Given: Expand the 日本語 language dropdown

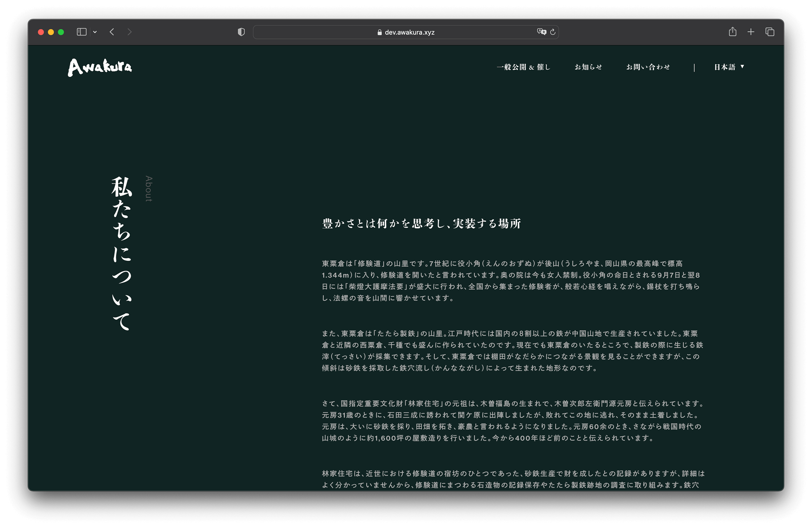Looking at the screenshot, I should (x=729, y=67).
